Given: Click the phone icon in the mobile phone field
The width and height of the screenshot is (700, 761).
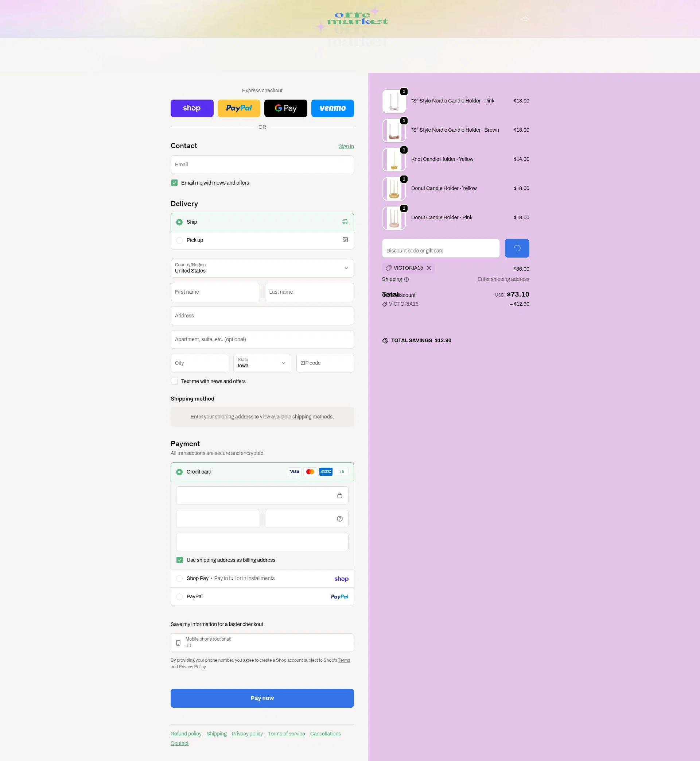Looking at the screenshot, I should tap(178, 642).
